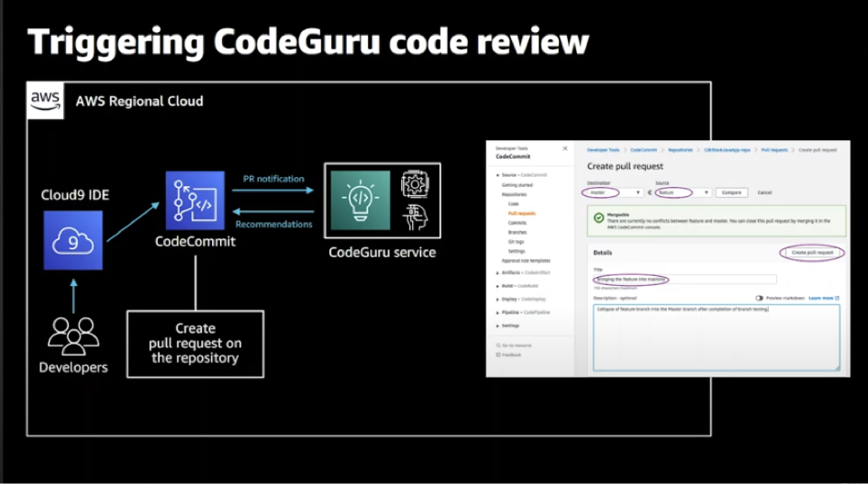This screenshot has height=484, width=868.
Task: Click into the pull request Title field
Action: coord(684,280)
